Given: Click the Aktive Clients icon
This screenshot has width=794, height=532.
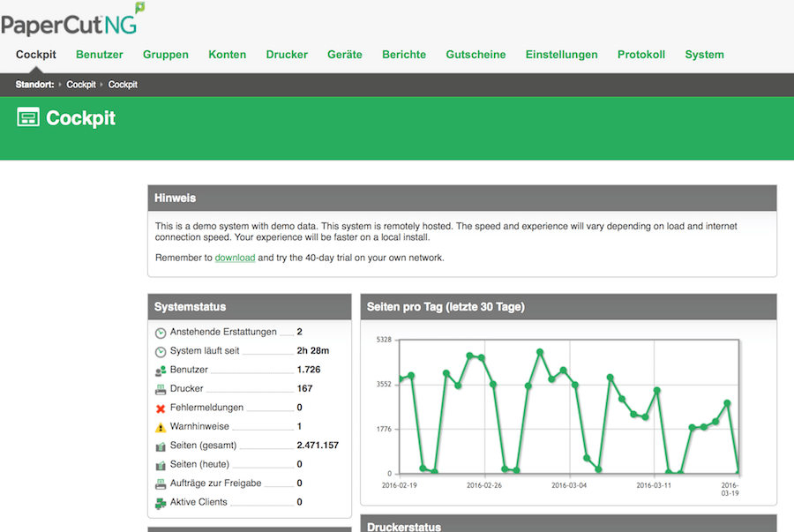Looking at the screenshot, I should [161, 503].
